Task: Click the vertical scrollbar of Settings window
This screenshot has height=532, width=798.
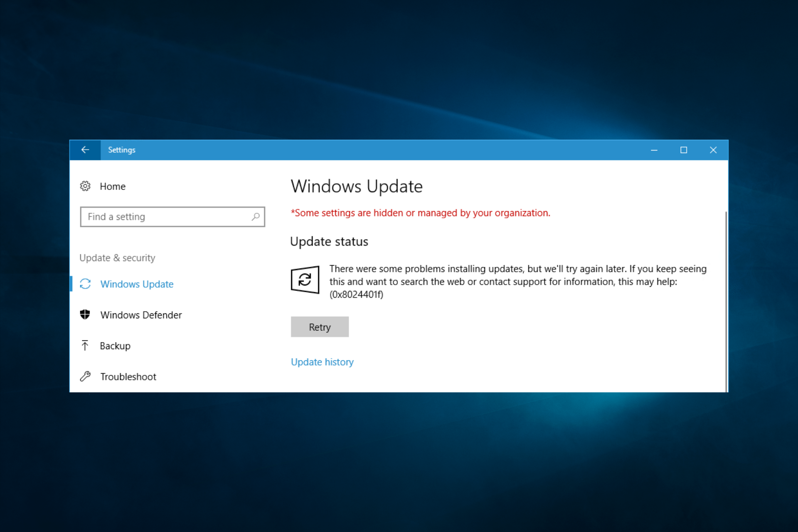Action: pos(726,301)
